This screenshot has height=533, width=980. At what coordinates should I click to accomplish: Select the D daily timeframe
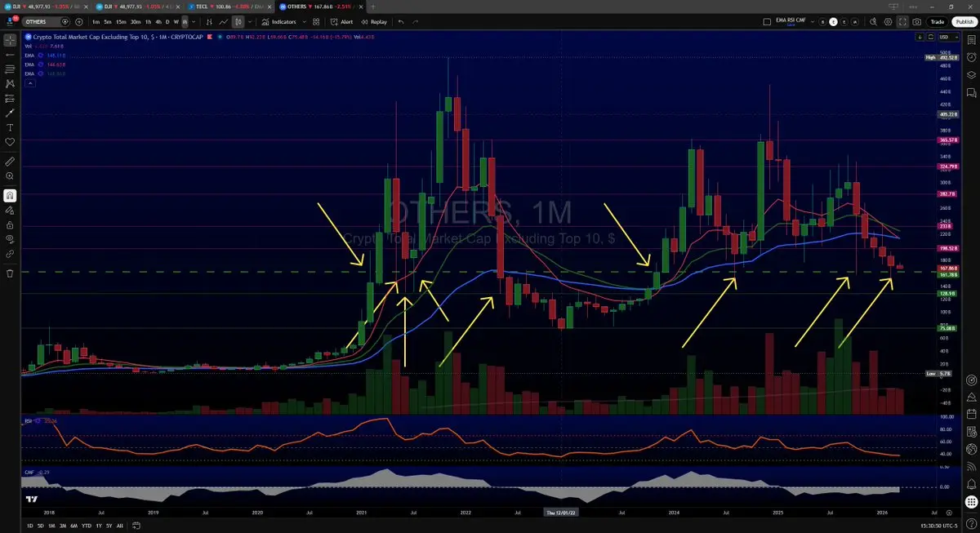167,22
